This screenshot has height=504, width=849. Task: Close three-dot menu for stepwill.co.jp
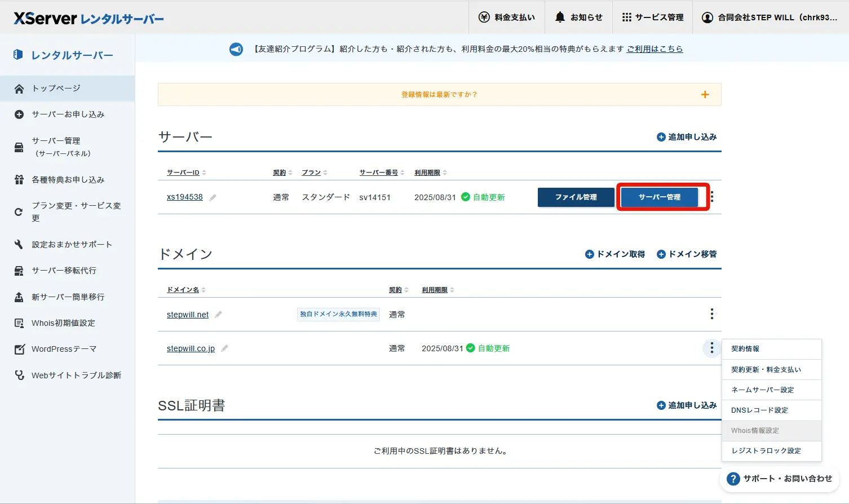click(x=712, y=348)
